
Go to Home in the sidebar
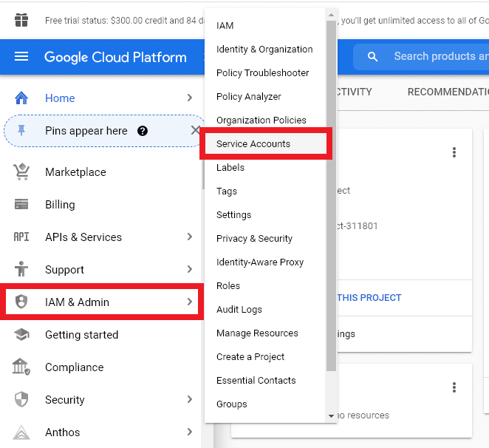[x=60, y=98]
